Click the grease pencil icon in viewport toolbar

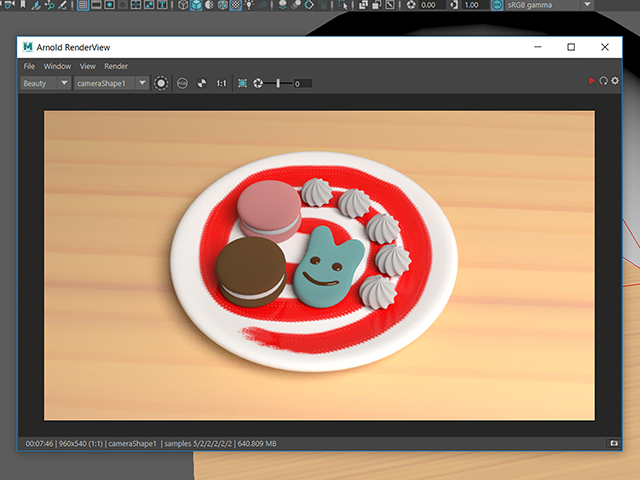tap(62, 5)
